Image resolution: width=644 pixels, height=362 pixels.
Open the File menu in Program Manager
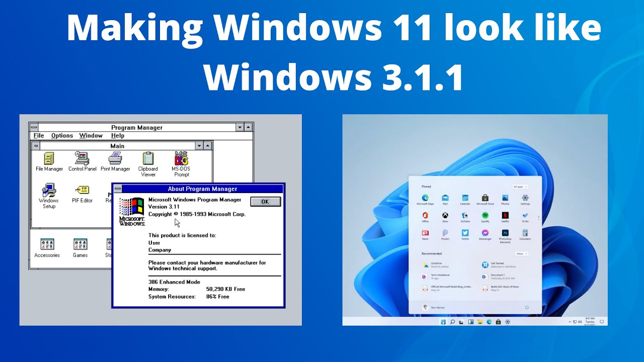point(39,136)
